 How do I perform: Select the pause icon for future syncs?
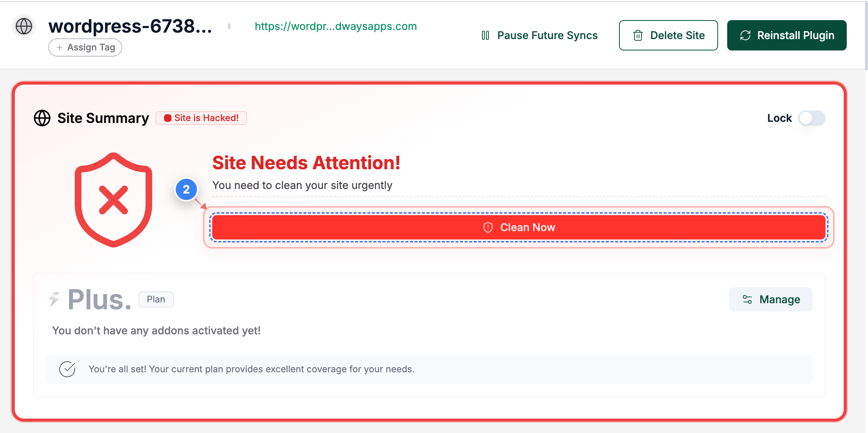point(485,35)
